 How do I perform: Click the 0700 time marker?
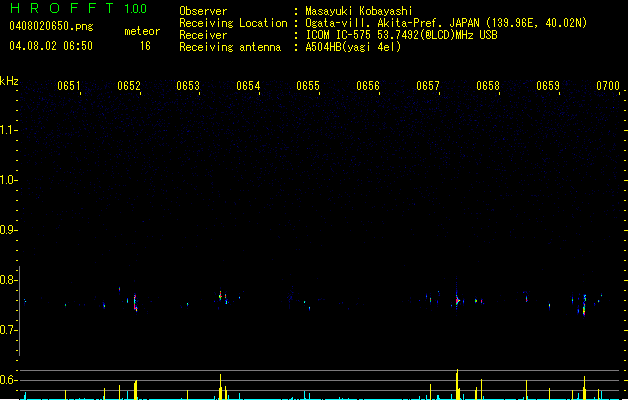(x=608, y=86)
